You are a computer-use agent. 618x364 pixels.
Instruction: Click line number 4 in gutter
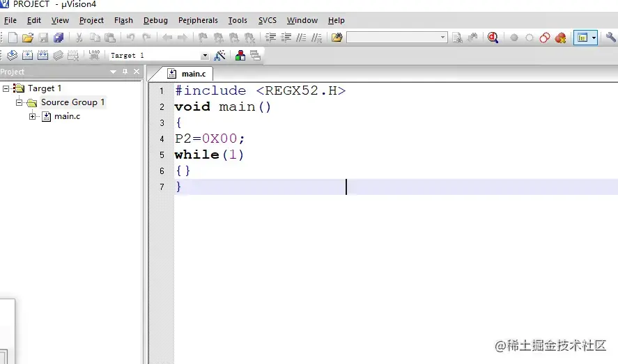point(162,139)
